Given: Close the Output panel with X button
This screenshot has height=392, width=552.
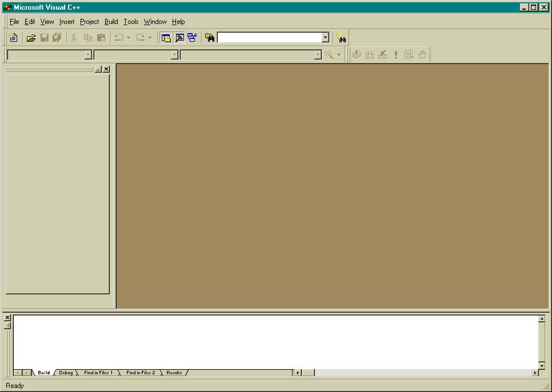Looking at the screenshot, I should point(7,317).
